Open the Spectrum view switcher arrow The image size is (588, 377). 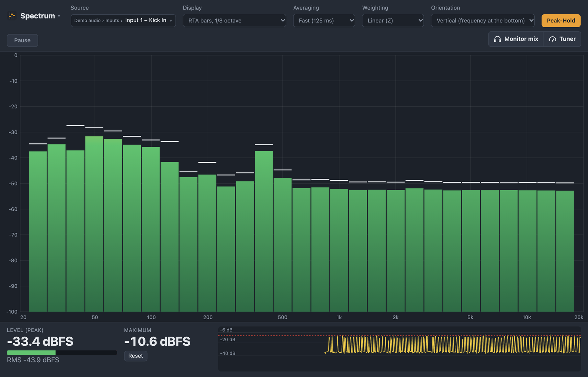click(x=59, y=16)
